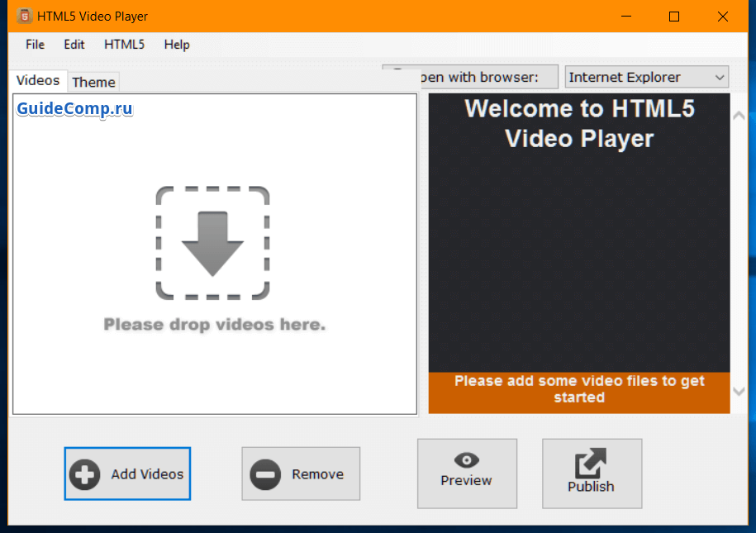Open the File menu

pyautogui.click(x=35, y=45)
